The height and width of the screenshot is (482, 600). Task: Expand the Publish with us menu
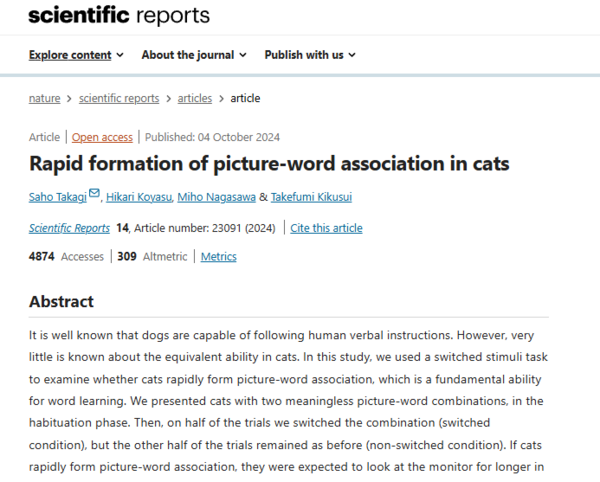pos(310,55)
